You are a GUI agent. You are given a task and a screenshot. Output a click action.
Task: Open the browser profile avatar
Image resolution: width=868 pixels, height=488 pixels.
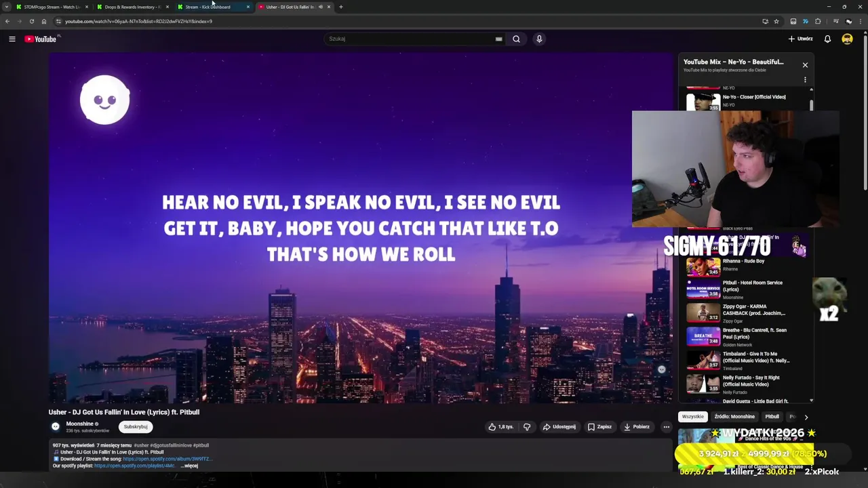click(x=848, y=21)
